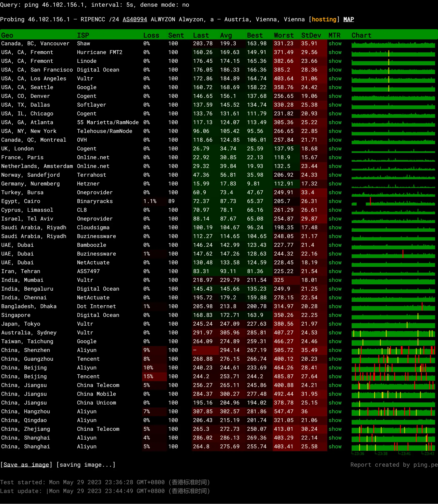Show MTR for Egypt Cairo Binaryracks
This screenshot has height=504, width=438.
pyautogui.click(x=335, y=201)
